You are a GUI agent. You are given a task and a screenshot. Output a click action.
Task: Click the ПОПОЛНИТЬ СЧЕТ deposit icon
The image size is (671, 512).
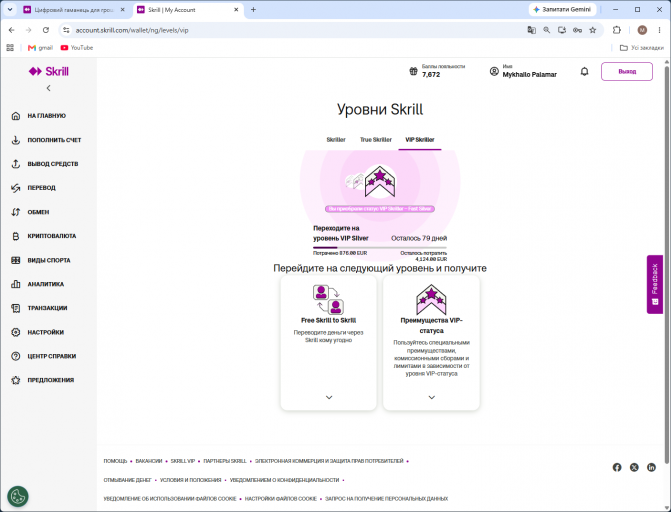click(16, 140)
